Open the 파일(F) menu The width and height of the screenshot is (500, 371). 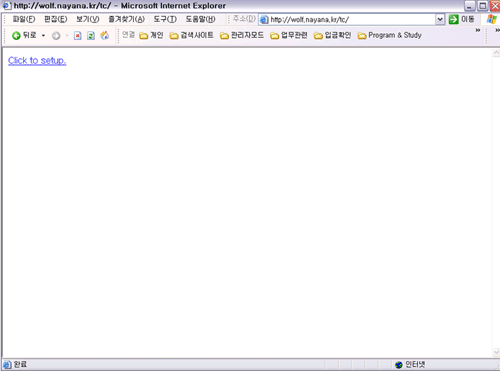point(23,19)
